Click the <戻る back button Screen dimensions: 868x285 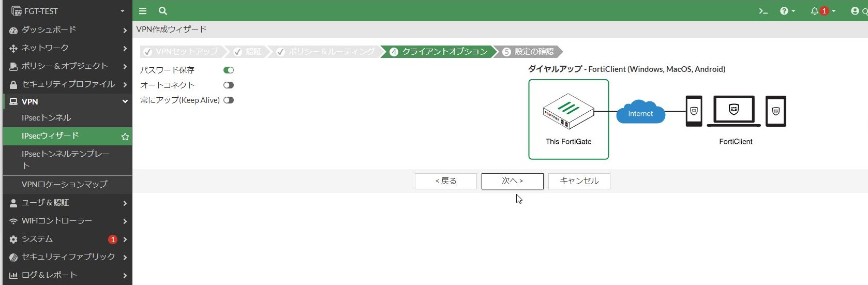446,181
